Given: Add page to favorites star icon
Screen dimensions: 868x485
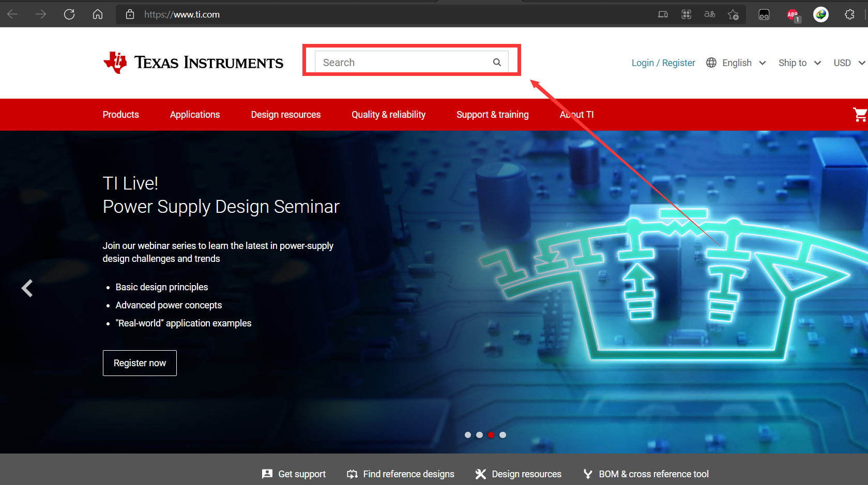Looking at the screenshot, I should pos(733,14).
